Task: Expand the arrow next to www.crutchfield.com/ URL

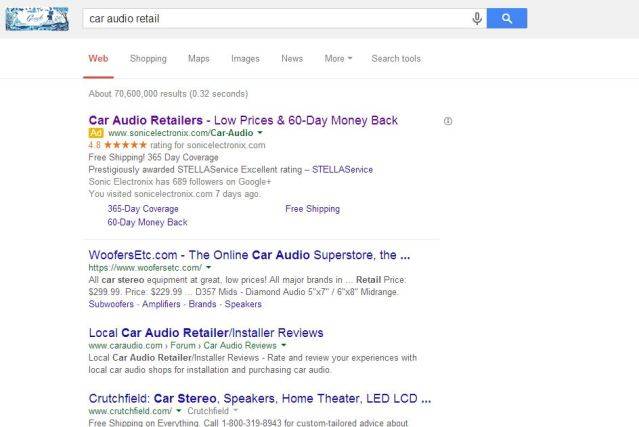Action: pyautogui.click(x=178, y=411)
